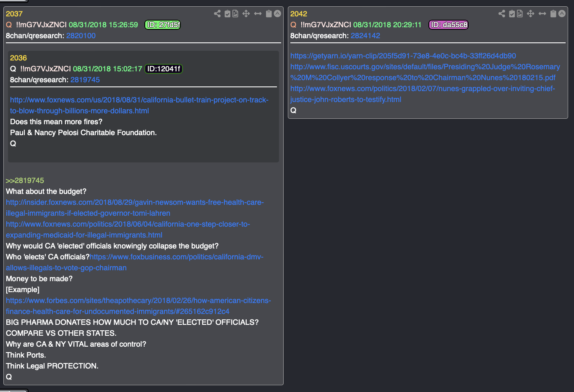The width and height of the screenshot is (574, 392).
Task: Click the 'Think Ports.' line
Action: tap(26, 355)
